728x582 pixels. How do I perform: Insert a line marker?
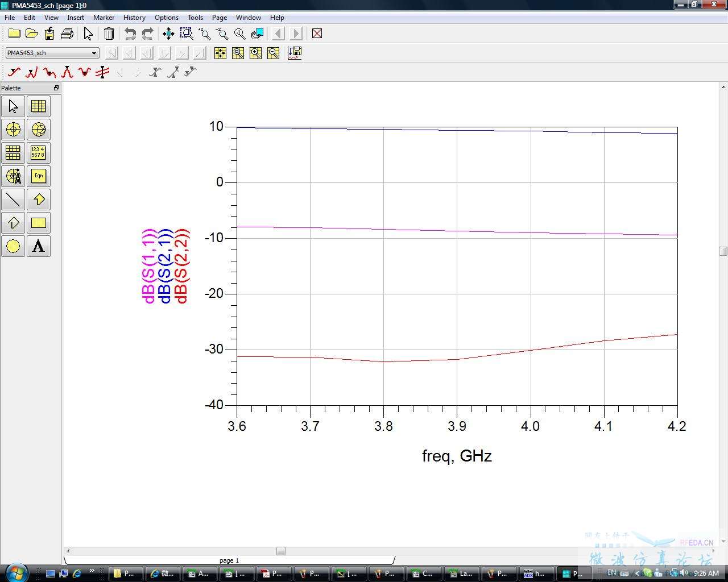point(102,72)
